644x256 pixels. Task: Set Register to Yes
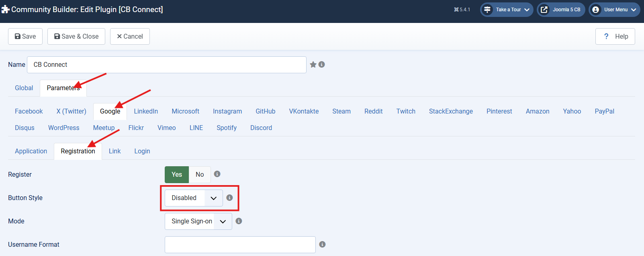click(177, 174)
